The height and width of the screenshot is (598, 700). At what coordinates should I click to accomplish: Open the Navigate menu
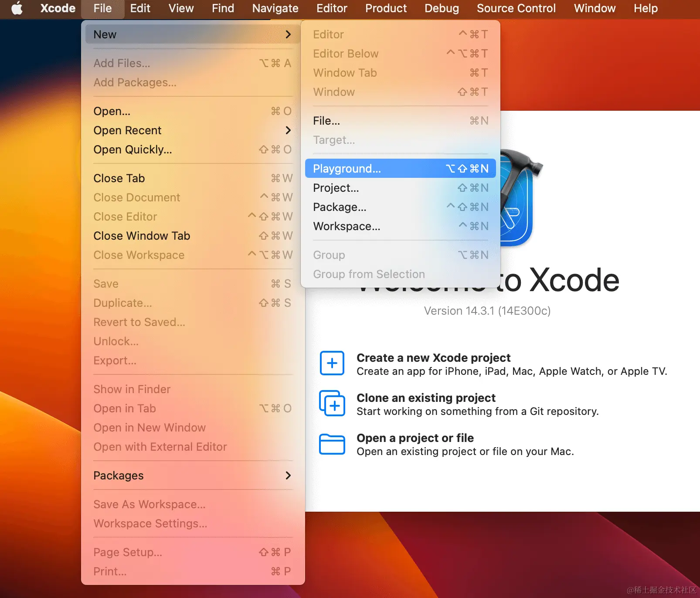click(275, 8)
